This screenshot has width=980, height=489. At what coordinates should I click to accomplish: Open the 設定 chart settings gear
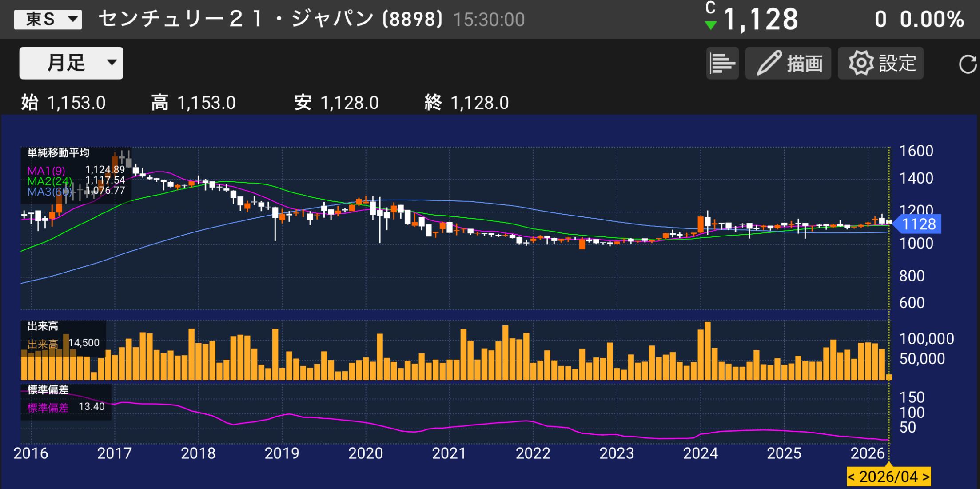point(880,63)
